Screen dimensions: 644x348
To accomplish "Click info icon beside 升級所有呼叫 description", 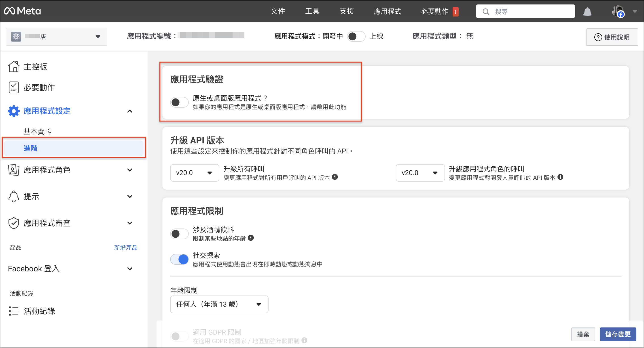I will pos(335,177).
